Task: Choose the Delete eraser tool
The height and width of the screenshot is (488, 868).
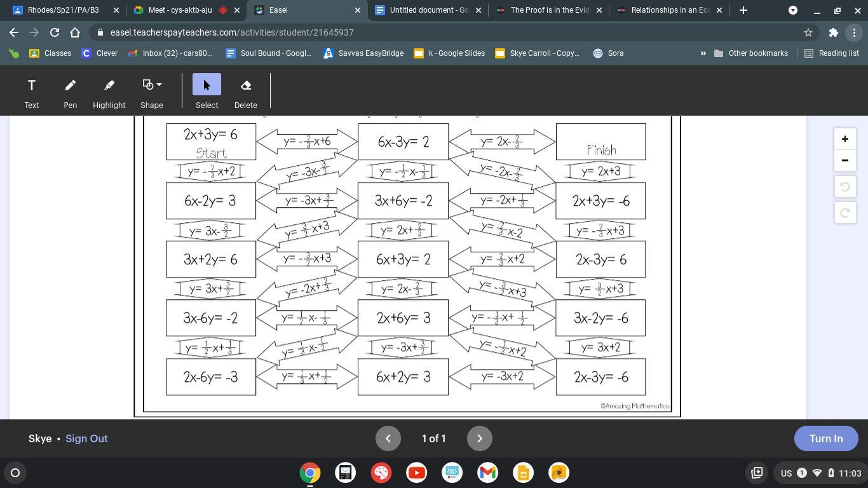Action: point(245,92)
